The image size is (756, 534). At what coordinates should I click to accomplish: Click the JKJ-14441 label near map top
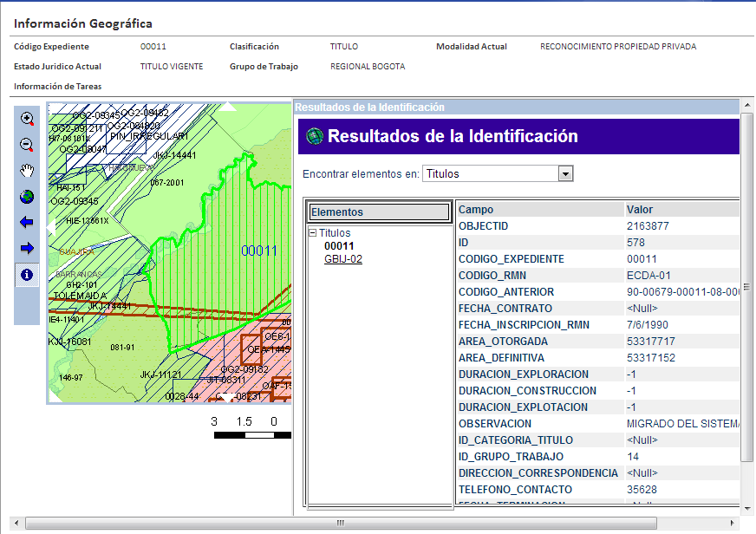click(174, 155)
